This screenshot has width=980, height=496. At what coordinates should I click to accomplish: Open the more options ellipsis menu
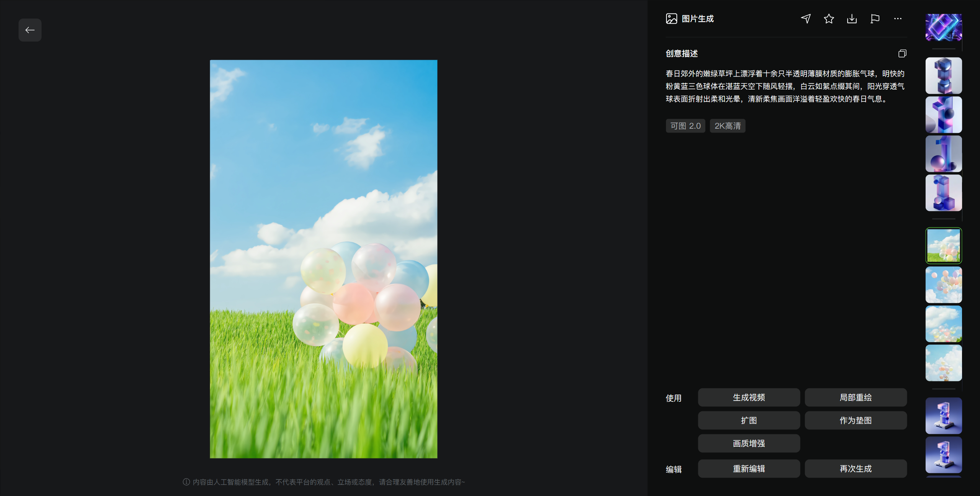[898, 19]
